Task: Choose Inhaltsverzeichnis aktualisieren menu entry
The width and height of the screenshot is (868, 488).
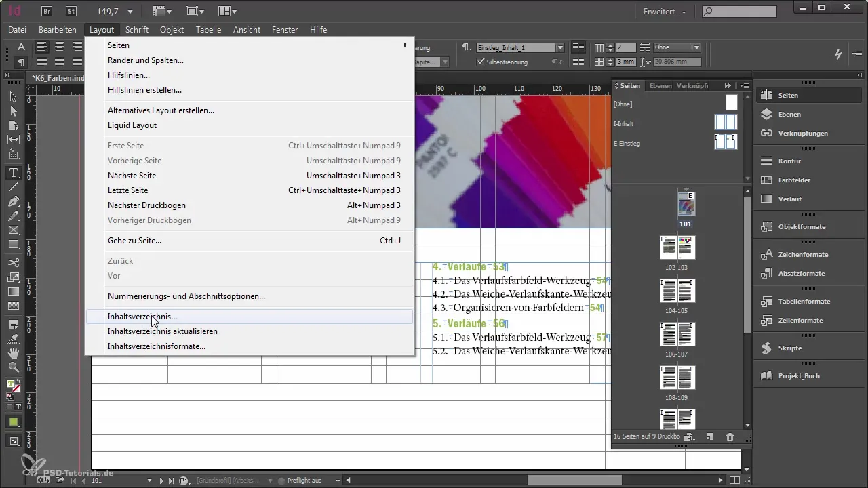Action: click(x=250, y=331)
